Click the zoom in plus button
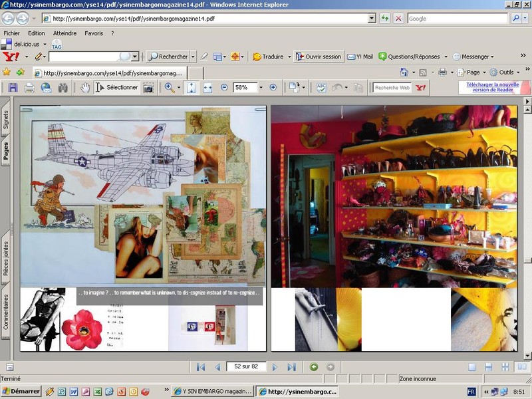Screen dimensions: 532x399 pyautogui.click(x=273, y=88)
